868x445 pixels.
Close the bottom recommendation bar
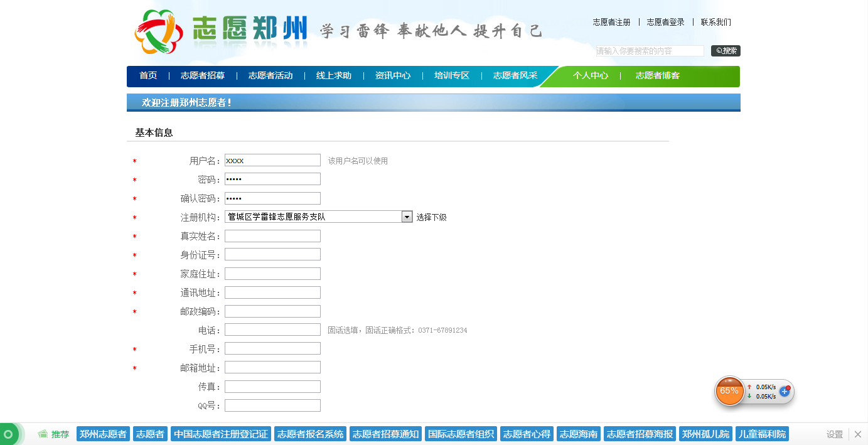point(858,434)
